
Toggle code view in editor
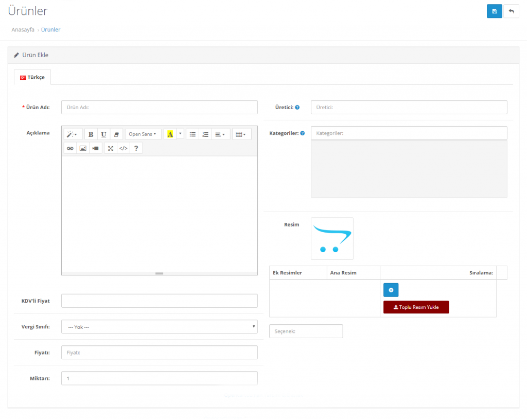point(124,148)
